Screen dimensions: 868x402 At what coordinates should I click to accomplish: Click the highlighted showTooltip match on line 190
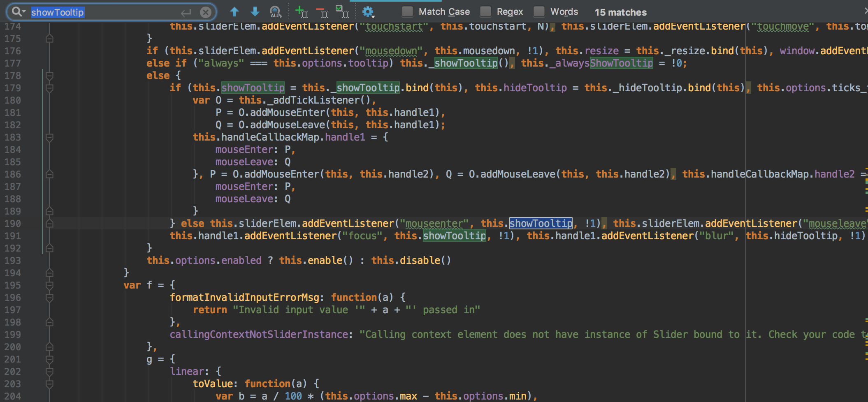[x=541, y=223]
